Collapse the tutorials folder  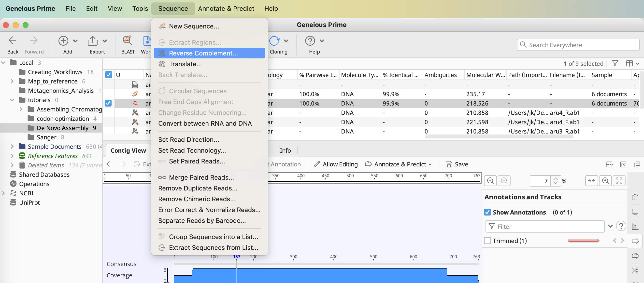(12, 100)
